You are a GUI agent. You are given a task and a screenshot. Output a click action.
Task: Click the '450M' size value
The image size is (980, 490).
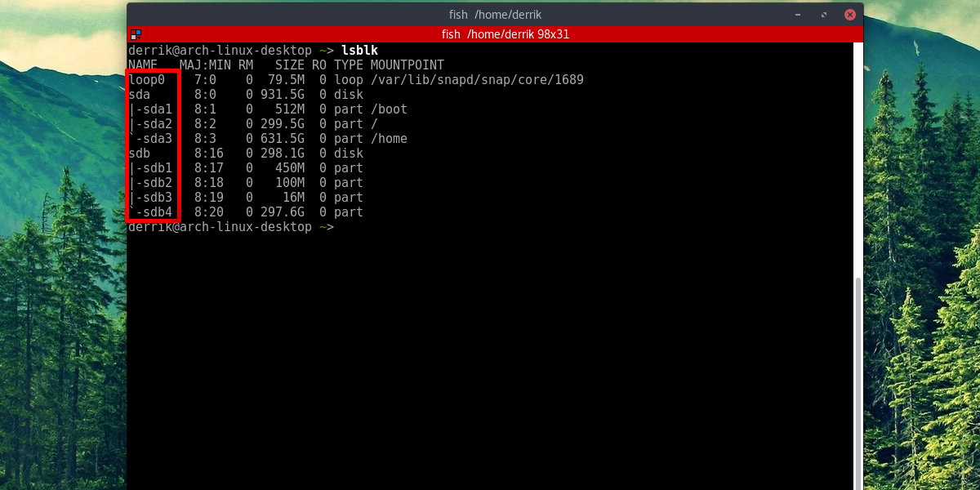290,168
